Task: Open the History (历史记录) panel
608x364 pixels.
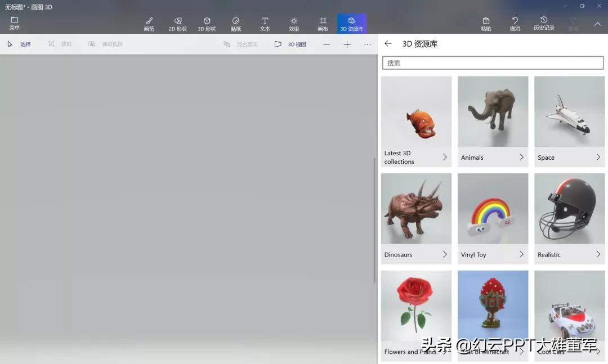Action: click(x=544, y=23)
